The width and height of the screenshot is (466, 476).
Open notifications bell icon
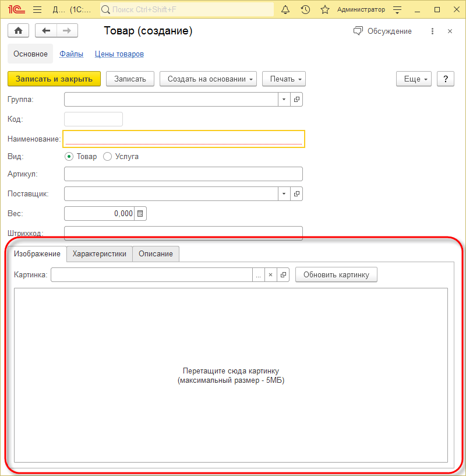point(285,10)
